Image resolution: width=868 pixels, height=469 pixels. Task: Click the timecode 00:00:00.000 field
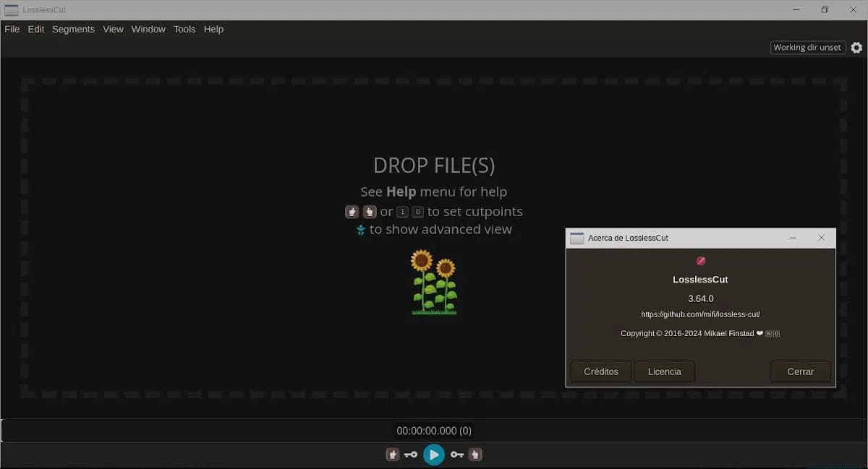tap(433, 431)
